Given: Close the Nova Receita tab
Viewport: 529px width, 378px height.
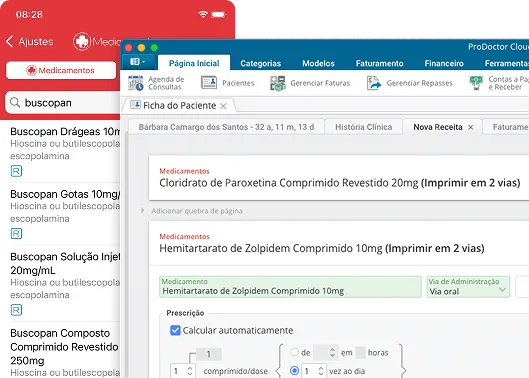Looking at the screenshot, I should (470, 127).
